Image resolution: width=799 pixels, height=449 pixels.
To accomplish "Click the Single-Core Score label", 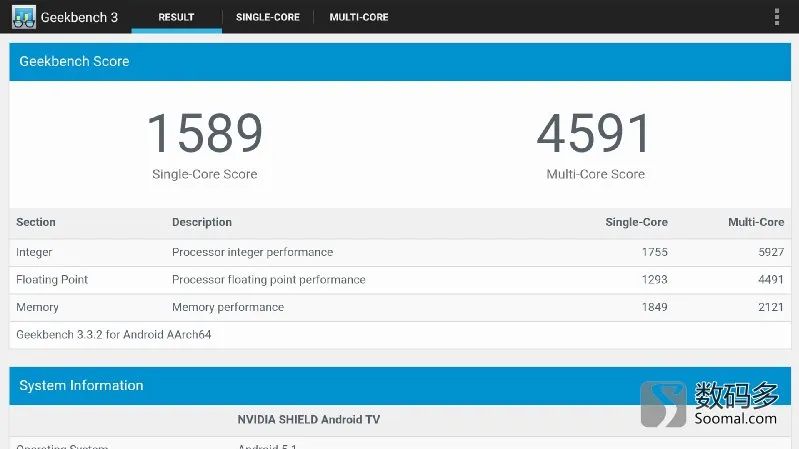I will 205,174.
